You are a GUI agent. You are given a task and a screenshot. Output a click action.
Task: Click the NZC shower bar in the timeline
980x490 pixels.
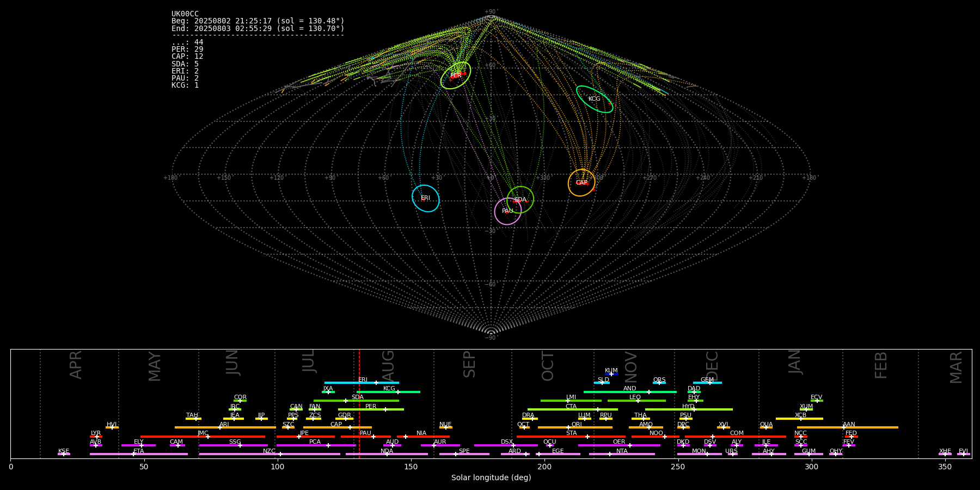[269, 454]
